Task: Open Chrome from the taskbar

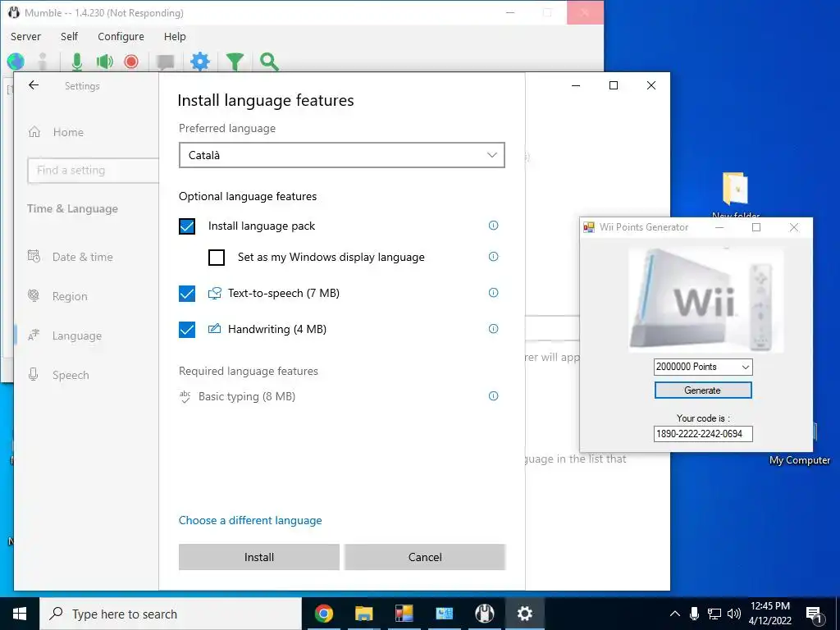Action: 323,614
